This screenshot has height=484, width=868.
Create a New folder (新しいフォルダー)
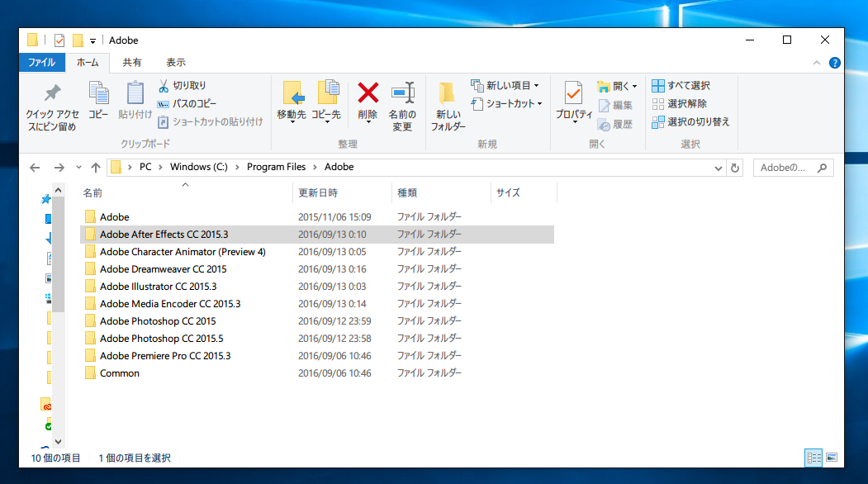[x=448, y=107]
